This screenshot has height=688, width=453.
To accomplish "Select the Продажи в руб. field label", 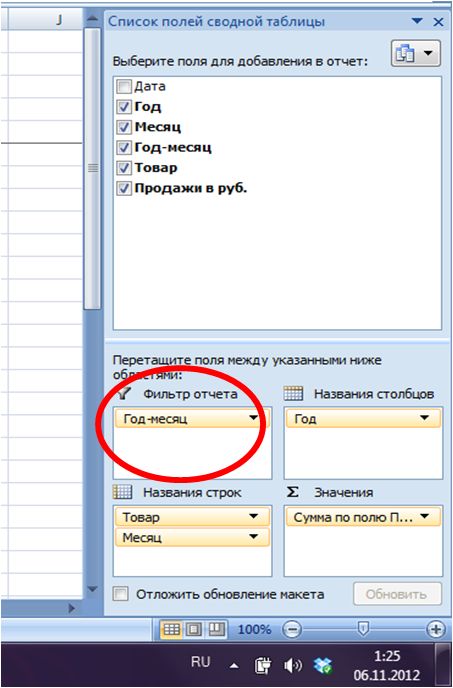I will [x=191, y=188].
